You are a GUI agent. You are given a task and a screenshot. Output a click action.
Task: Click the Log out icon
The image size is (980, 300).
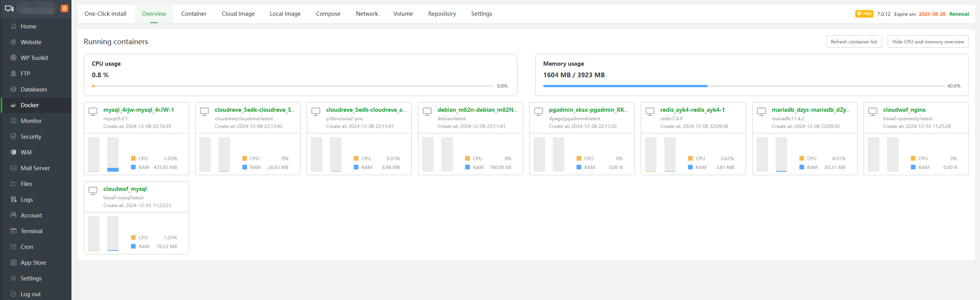click(x=13, y=294)
